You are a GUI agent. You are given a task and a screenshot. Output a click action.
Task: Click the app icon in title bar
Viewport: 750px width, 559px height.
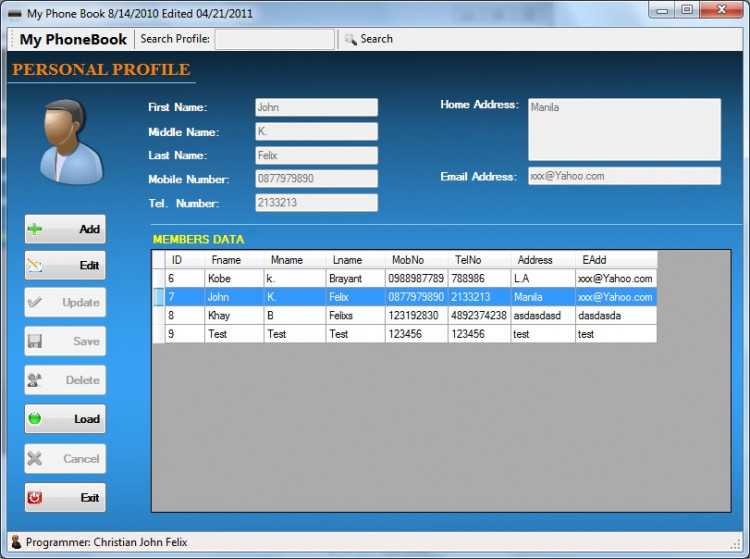(15, 14)
